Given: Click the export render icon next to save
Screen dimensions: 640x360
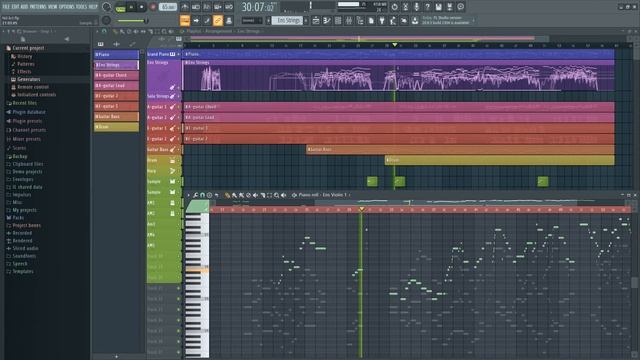Looking at the screenshot, I should pyautogui.click(x=449, y=7).
